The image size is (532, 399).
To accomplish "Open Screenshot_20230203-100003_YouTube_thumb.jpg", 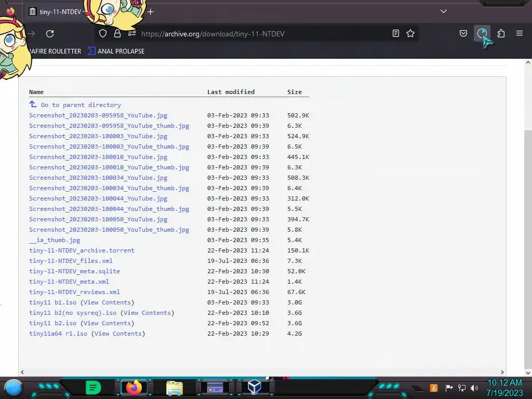I will 109,147.
